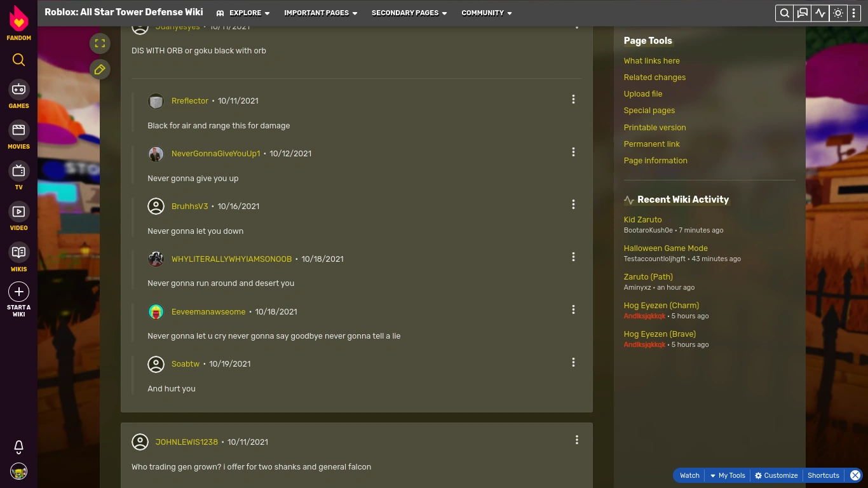This screenshot has width=868, height=488.
Task: Toggle Watch for this page
Action: coord(689,475)
